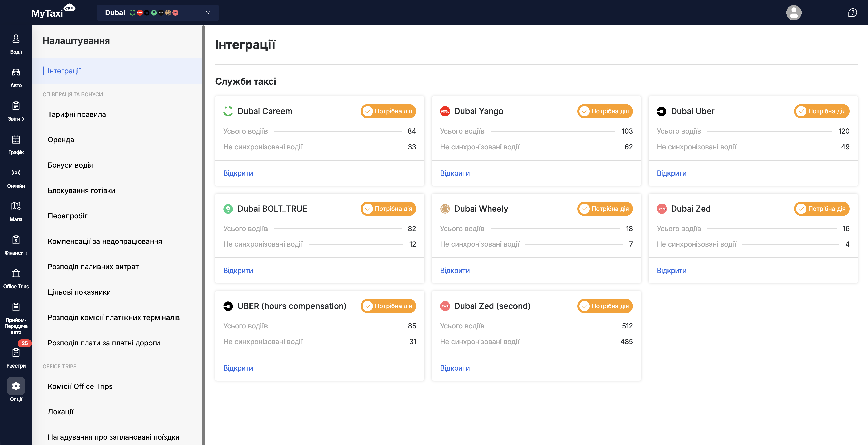This screenshot has height=445, width=868.
Task: Open Комісії Office Trips settings item
Action: [117, 386]
